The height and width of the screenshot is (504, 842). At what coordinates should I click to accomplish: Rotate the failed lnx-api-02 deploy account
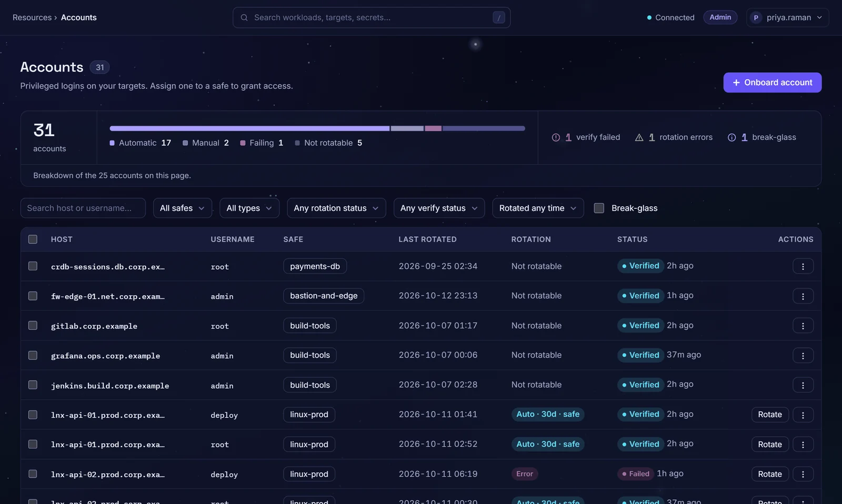coord(770,474)
